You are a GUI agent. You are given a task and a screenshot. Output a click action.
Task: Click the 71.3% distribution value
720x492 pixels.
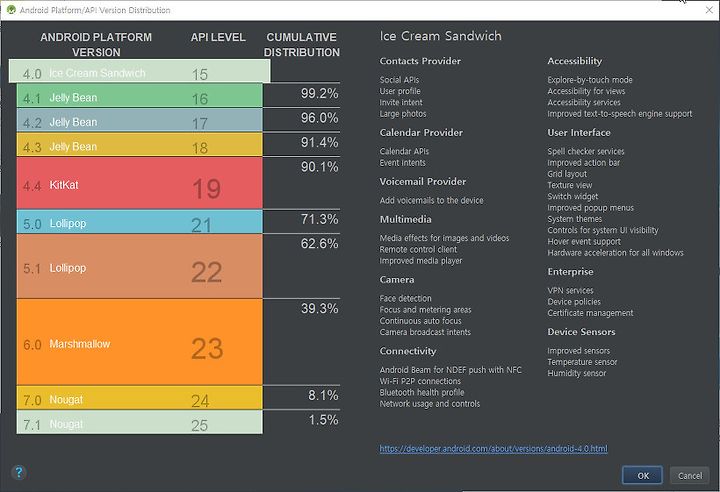[320, 219]
